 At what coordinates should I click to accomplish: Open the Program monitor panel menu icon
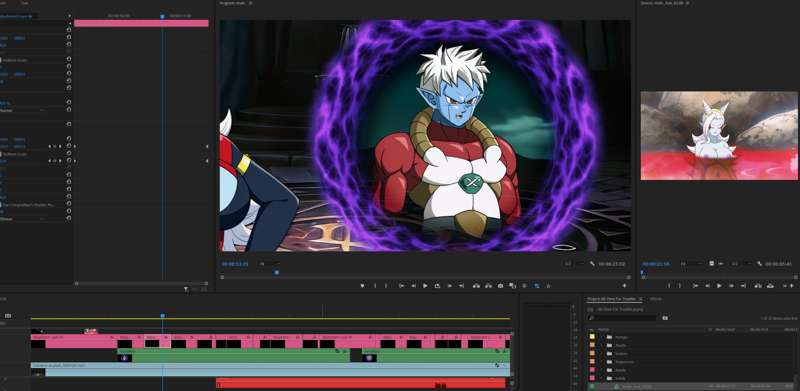click(x=250, y=3)
